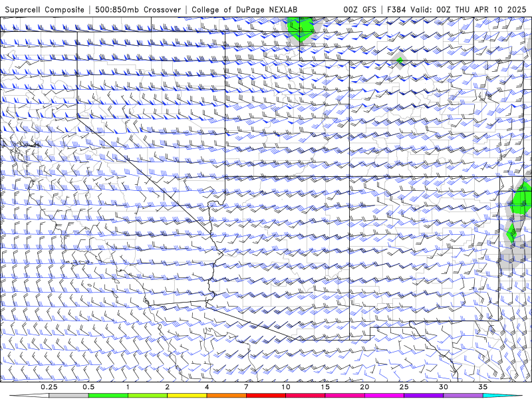Click the legend value "30"
This screenshot has height=399, width=532.
point(443,387)
